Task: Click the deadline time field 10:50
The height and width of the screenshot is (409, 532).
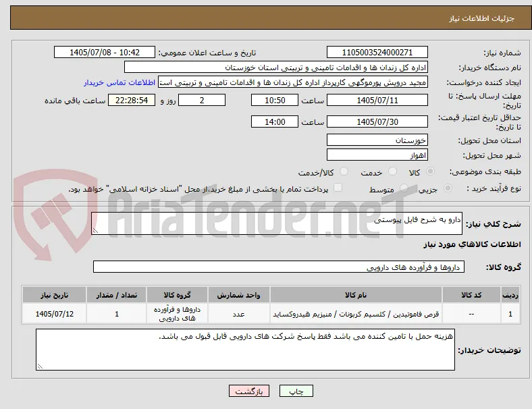Action: pyautogui.click(x=275, y=101)
